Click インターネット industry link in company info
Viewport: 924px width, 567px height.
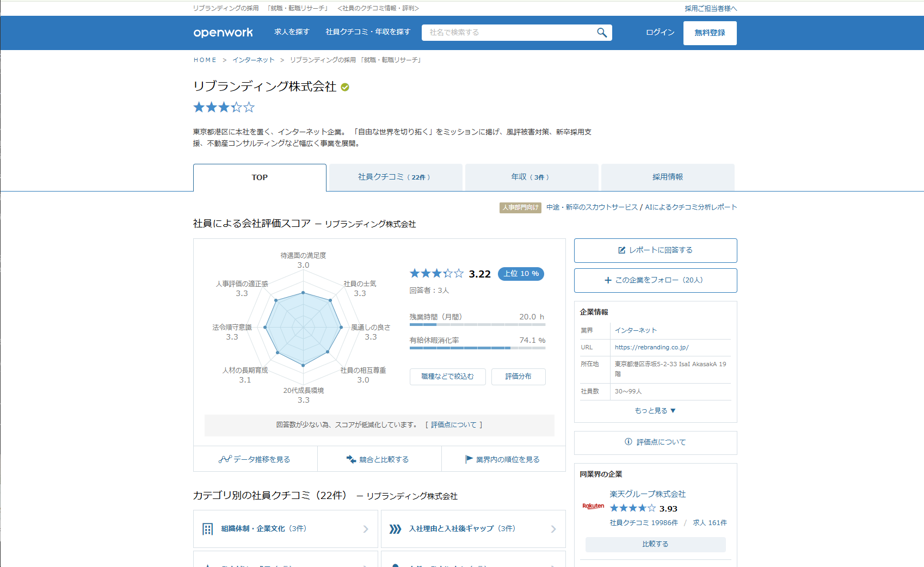point(636,330)
